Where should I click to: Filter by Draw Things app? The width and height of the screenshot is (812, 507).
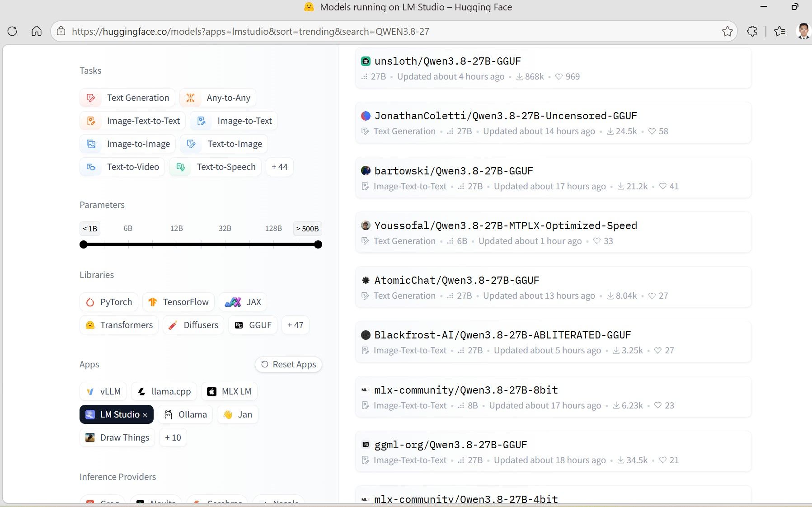[117, 437]
